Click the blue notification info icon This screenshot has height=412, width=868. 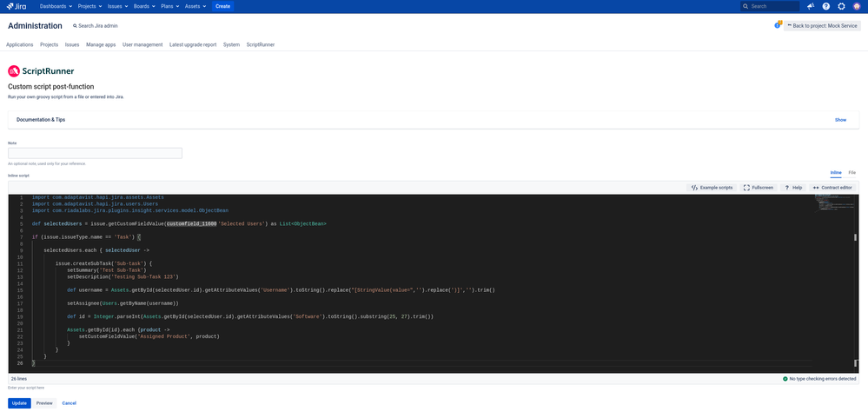click(778, 25)
